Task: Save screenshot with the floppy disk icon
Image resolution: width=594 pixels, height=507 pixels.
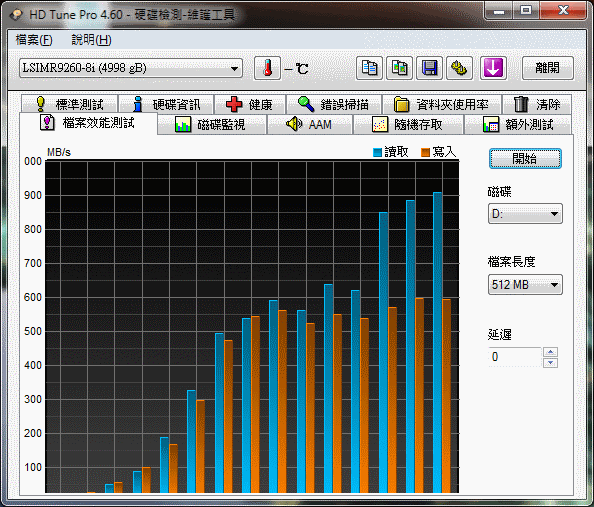Action: click(x=430, y=68)
